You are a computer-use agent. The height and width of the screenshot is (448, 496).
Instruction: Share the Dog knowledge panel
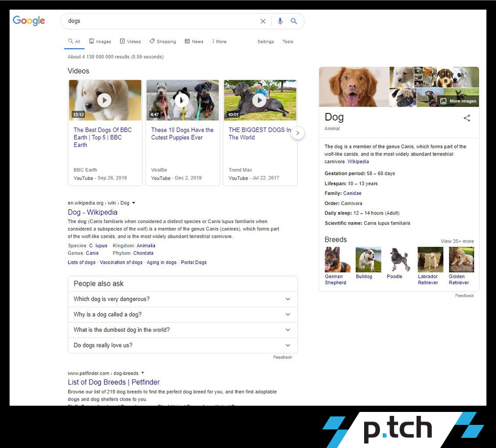tap(467, 118)
